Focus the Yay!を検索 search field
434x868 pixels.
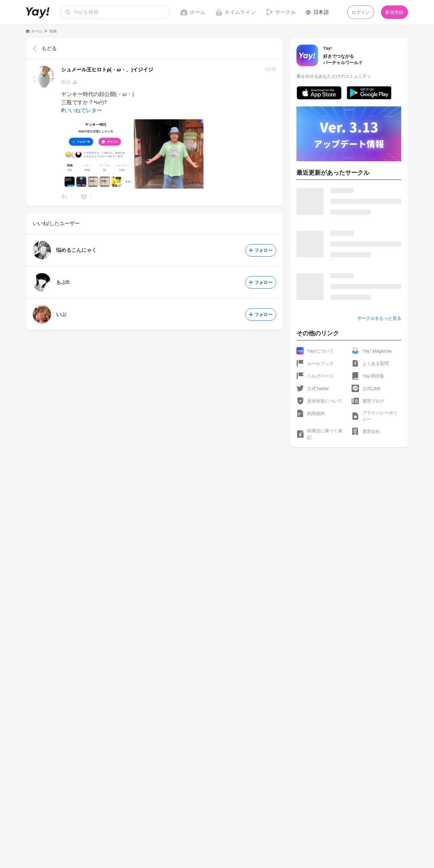115,12
